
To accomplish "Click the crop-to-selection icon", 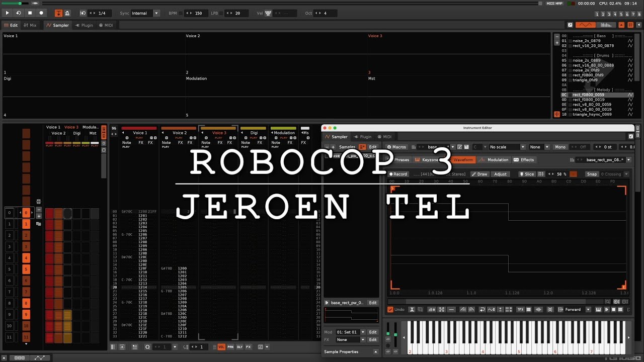I will pyautogui.click(x=421, y=310).
